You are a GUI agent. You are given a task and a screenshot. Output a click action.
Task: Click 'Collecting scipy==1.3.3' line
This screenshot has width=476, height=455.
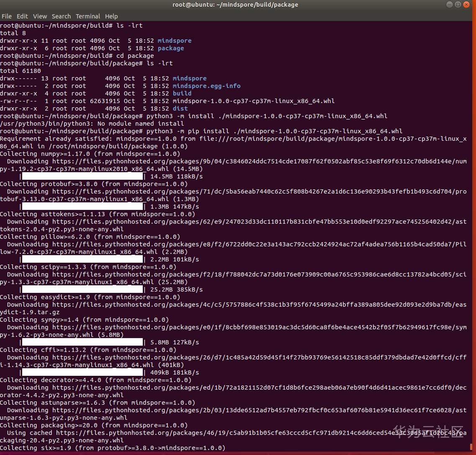[x=88, y=267]
